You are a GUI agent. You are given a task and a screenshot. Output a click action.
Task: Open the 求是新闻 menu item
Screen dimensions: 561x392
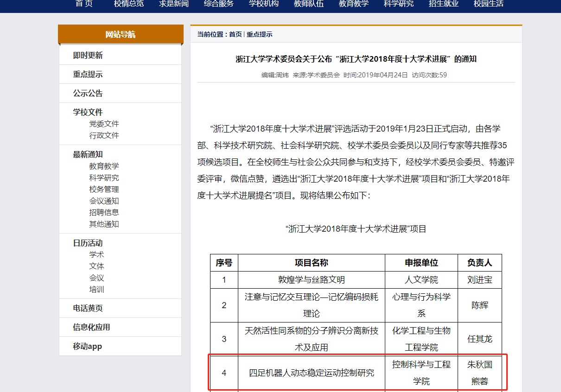174,4
